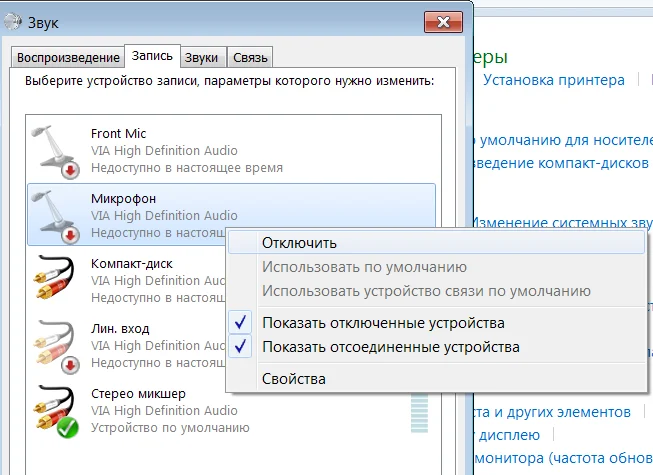Click the Стерео микшер cable icon
The height and width of the screenshot is (475, 653).
56,412
